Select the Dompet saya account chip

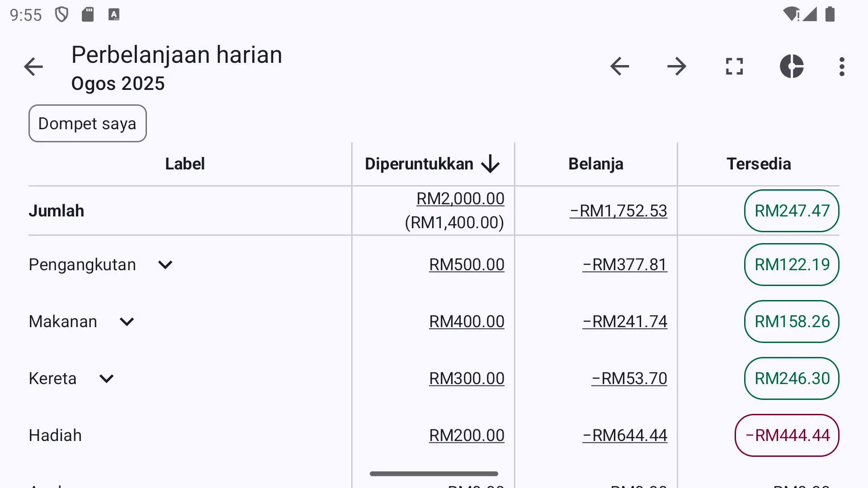88,123
